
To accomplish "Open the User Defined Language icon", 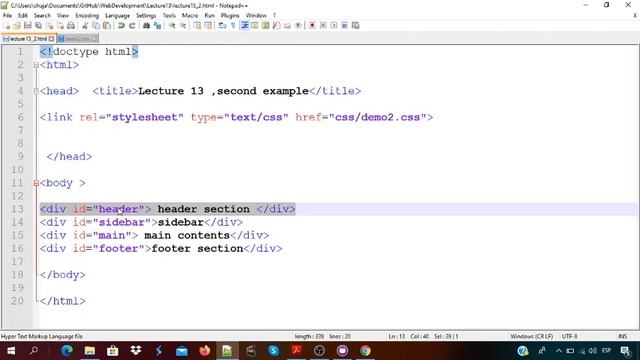I will [x=255, y=26].
